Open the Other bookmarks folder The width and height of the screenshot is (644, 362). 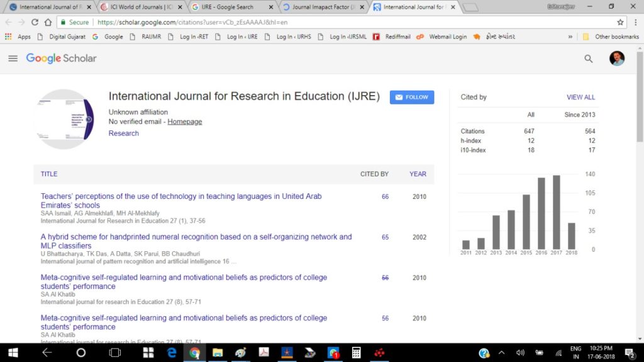point(611,37)
